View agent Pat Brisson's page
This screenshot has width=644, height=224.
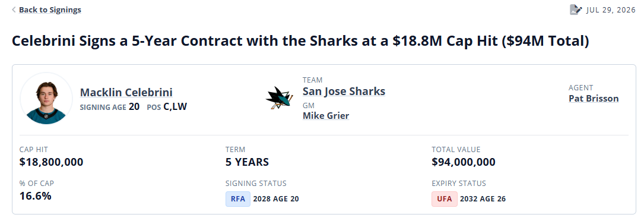[594, 99]
